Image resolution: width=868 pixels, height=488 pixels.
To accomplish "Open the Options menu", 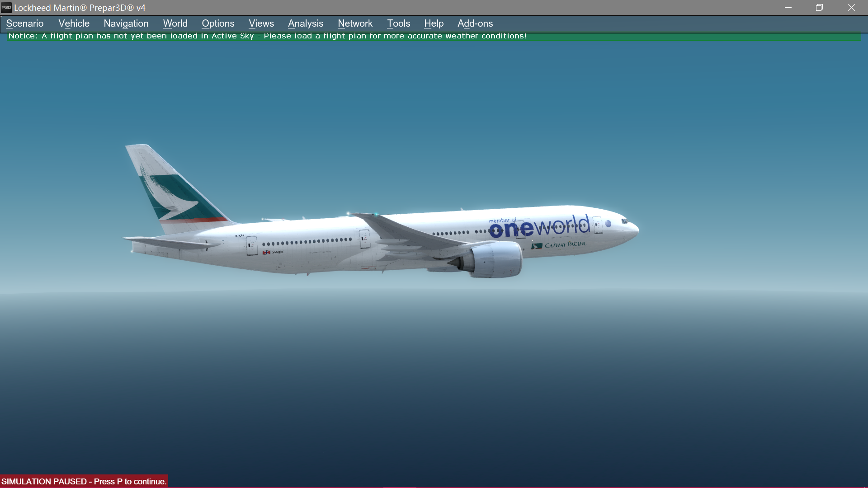I will pyautogui.click(x=218, y=23).
